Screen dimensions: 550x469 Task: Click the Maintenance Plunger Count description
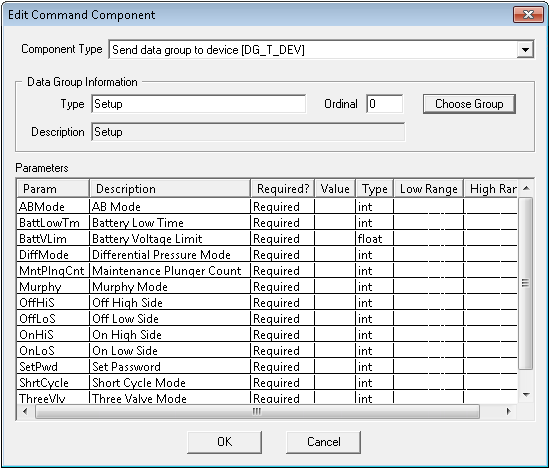pos(170,270)
